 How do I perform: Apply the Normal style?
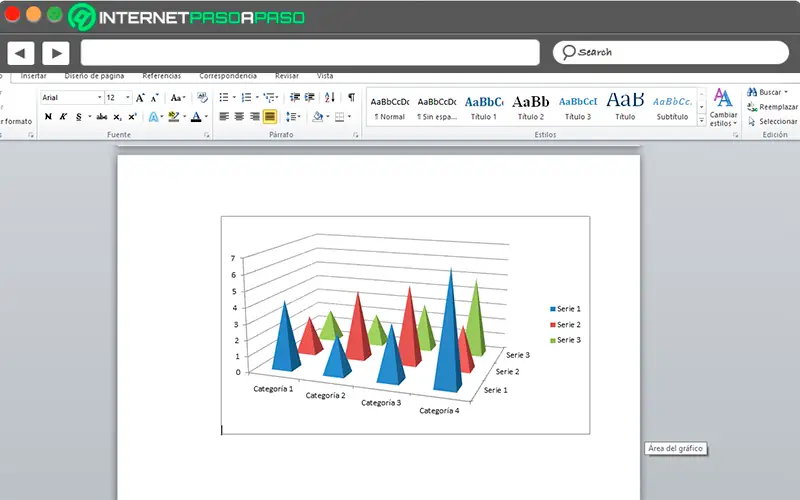click(390, 108)
